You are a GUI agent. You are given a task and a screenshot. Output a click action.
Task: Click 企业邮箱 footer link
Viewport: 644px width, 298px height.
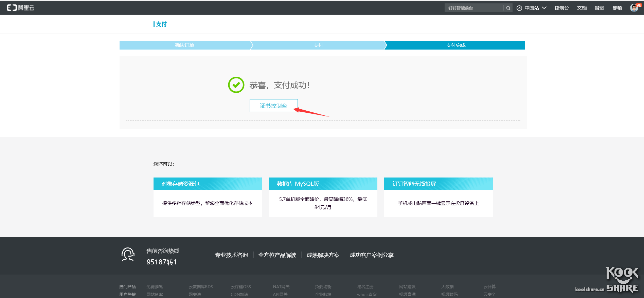pyautogui.click(x=323, y=295)
